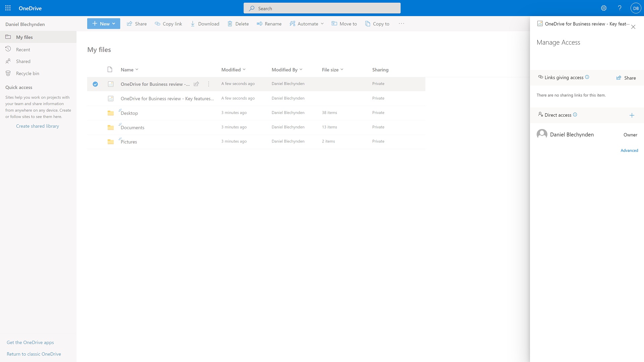Click the Automate icon in toolbar

click(292, 23)
